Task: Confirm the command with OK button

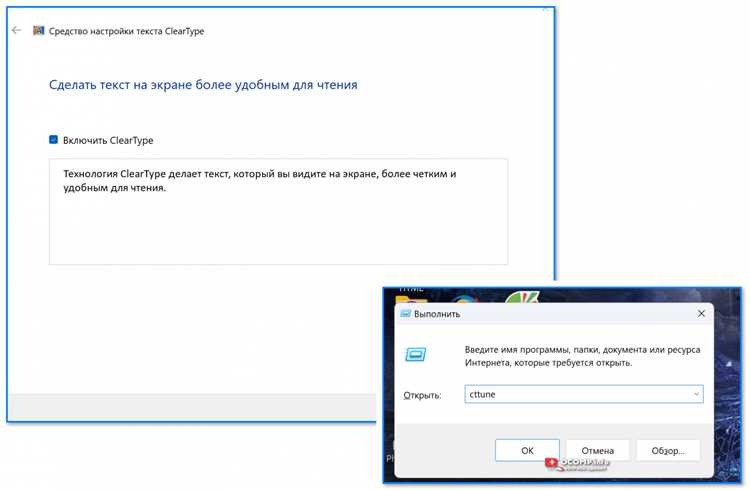Action: tap(527, 450)
